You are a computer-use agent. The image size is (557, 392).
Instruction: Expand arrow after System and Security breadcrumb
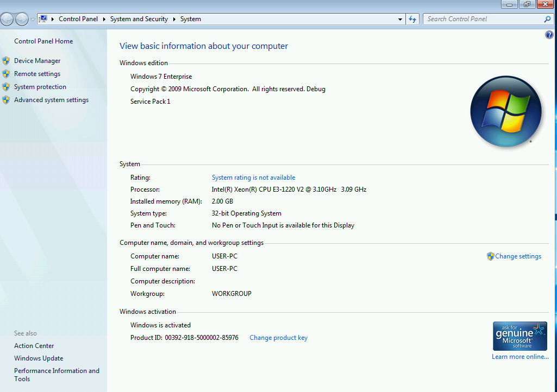click(x=174, y=19)
